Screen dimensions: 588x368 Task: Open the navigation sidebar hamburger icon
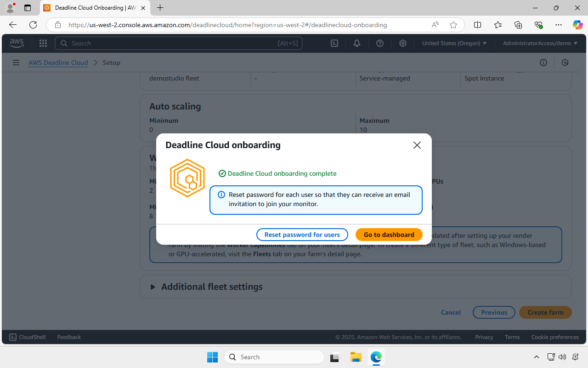(x=16, y=63)
